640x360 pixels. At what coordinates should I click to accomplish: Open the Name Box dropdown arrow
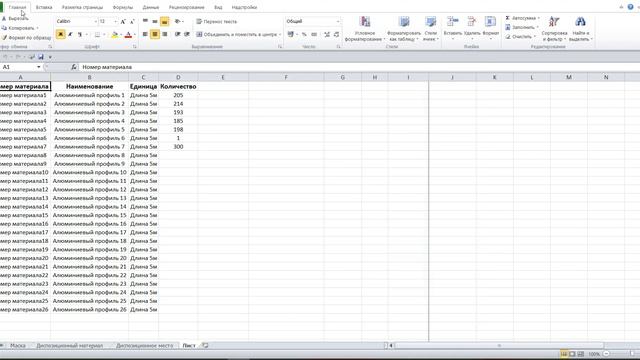click(x=38, y=67)
